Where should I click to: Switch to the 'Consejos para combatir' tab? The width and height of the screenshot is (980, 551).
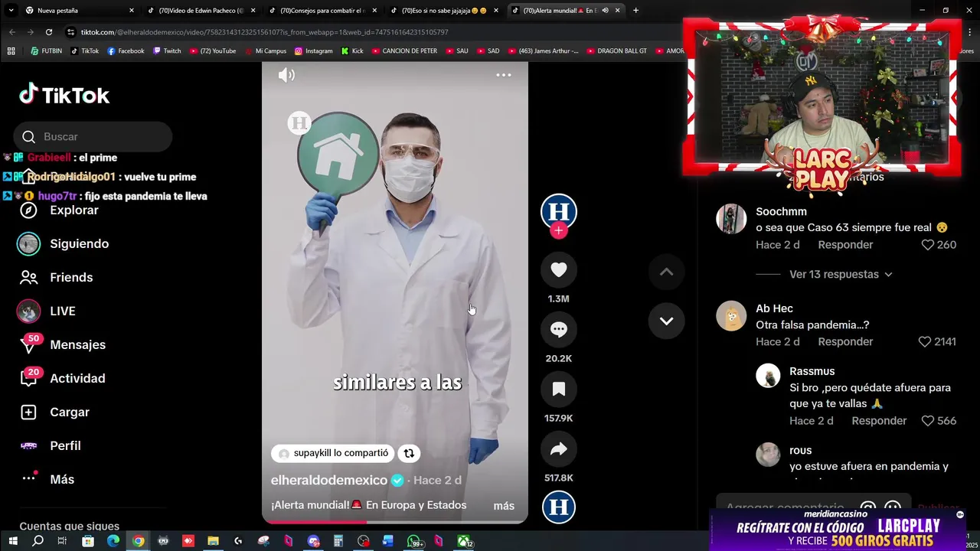pyautogui.click(x=322, y=11)
